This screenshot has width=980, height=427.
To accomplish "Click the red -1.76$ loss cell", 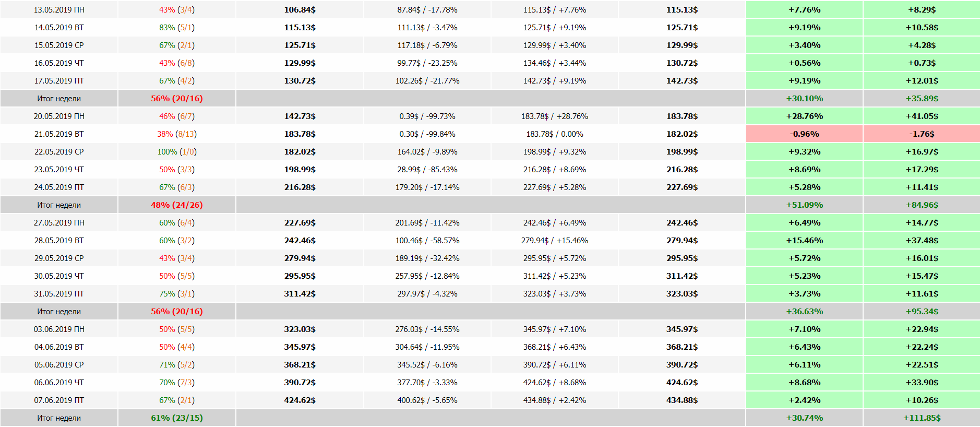I will (x=922, y=134).
